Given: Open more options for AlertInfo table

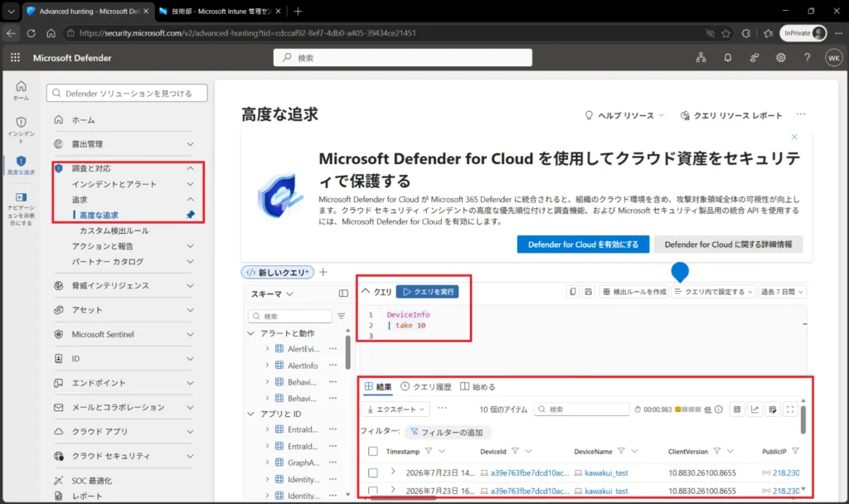Looking at the screenshot, I should [x=333, y=366].
